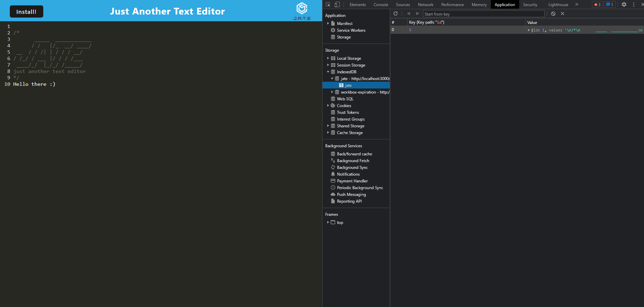Clear the jate object store
The width and height of the screenshot is (644, 307).
click(x=553, y=14)
